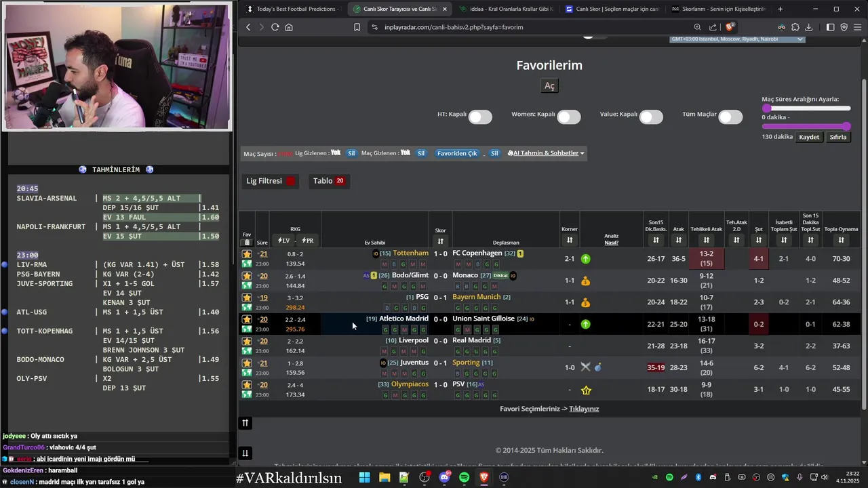
Task: Open the browser downloads icon
Action: 808,27
